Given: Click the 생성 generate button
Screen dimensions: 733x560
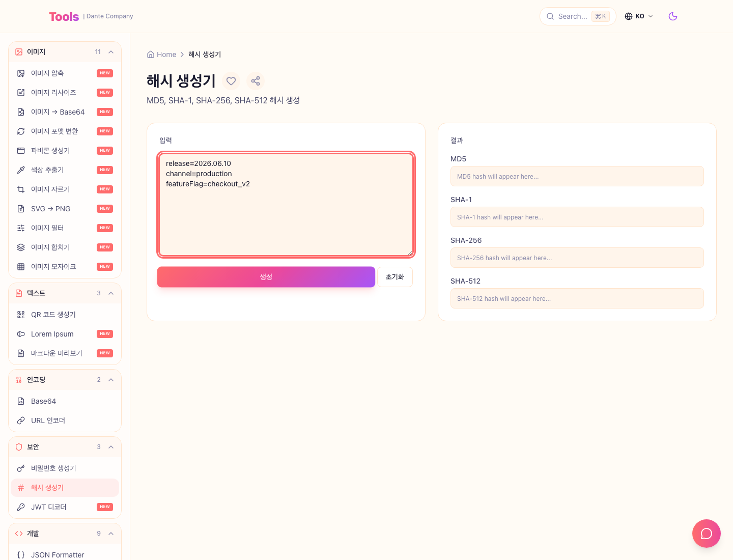Looking at the screenshot, I should (x=266, y=277).
